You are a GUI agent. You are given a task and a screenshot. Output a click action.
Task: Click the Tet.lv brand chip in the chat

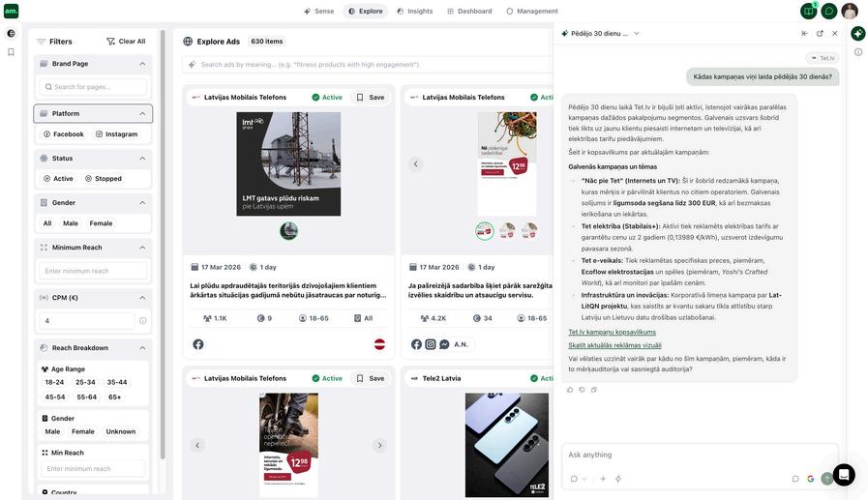point(823,58)
